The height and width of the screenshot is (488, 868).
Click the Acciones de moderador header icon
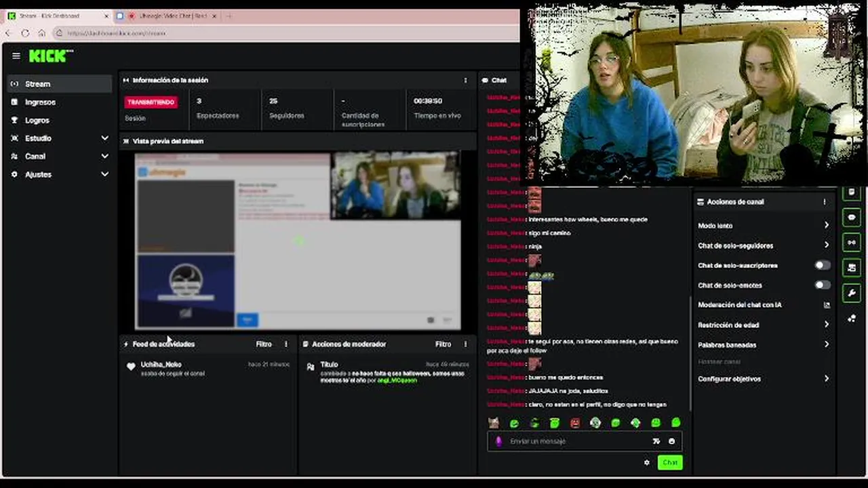tap(306, 344)
